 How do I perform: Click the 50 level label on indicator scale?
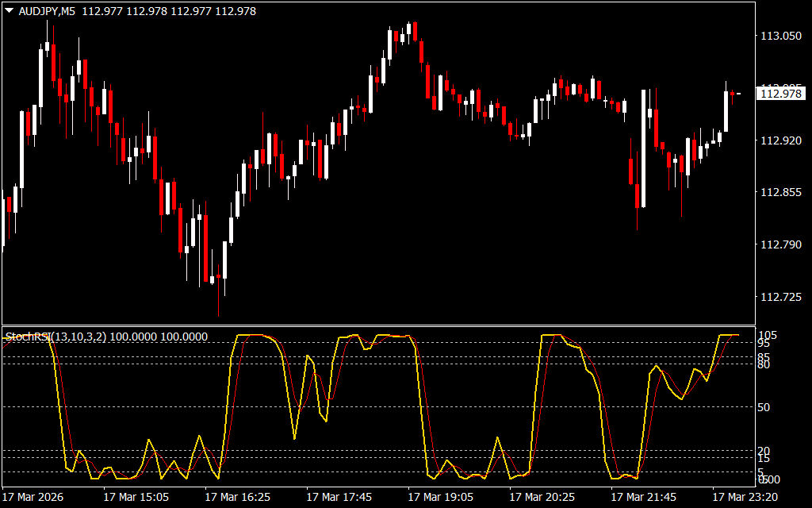coord(764,407)
